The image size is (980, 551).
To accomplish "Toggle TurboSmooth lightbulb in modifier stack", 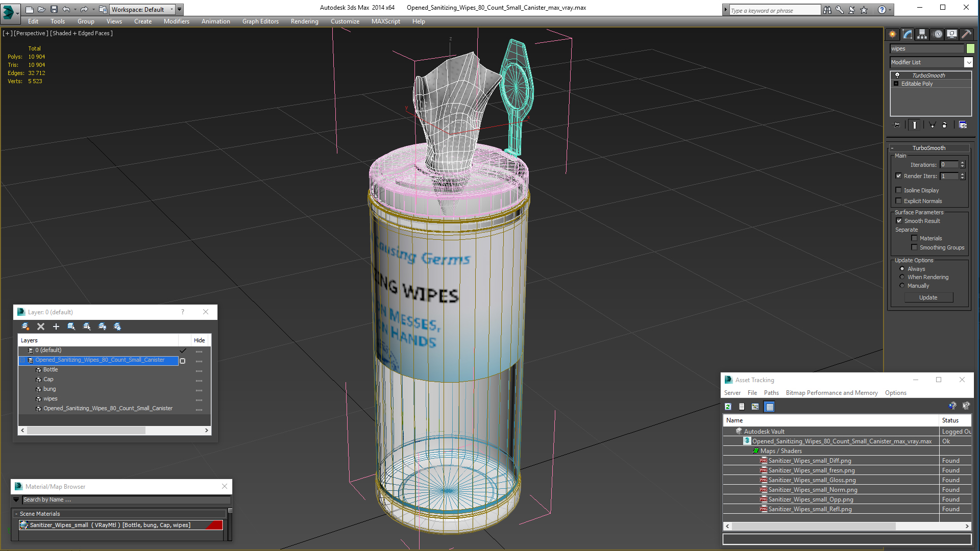I will 897,76.
